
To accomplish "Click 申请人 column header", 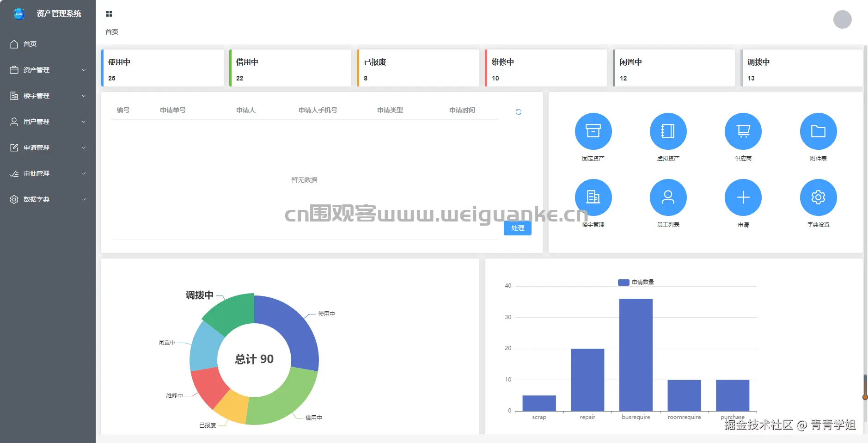I will click(x=246, y=110).
